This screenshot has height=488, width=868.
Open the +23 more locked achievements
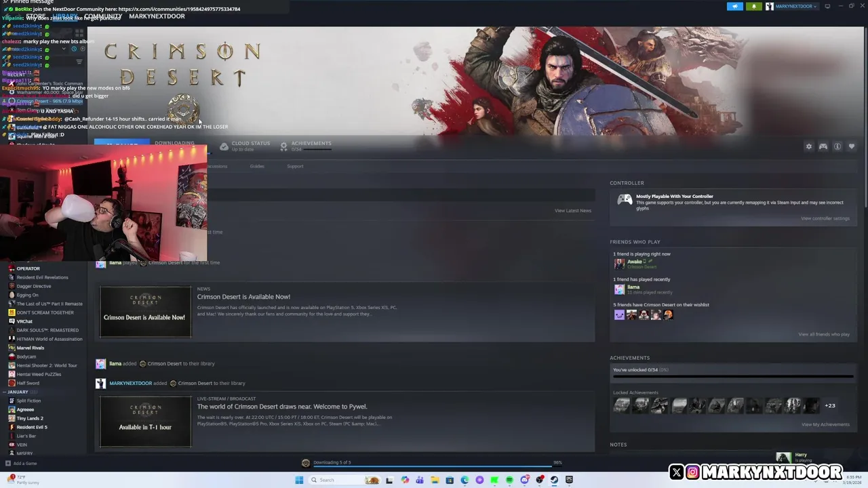click(x=830, y=405)
